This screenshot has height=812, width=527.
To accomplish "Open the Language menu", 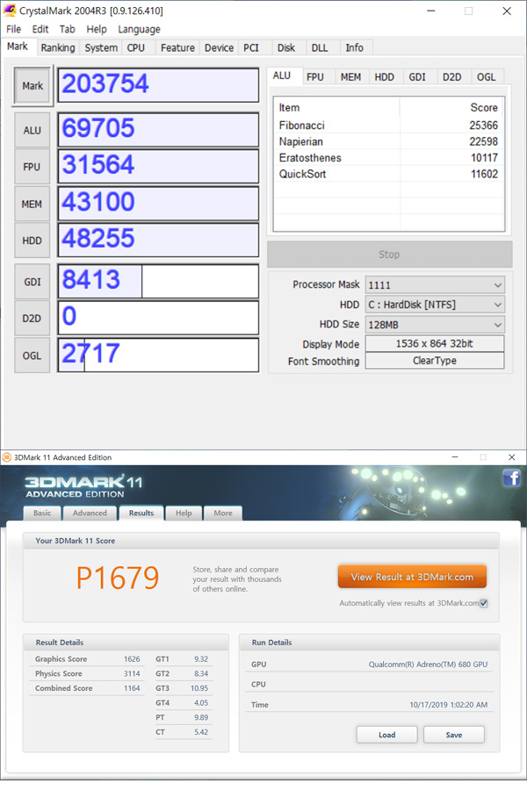I will click(x=139, y=29).
